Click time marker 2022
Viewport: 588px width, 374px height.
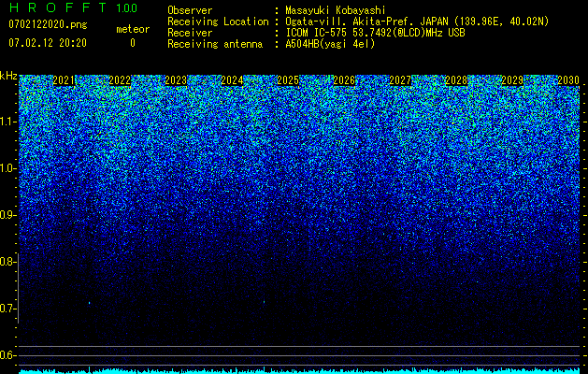[120, 80]
